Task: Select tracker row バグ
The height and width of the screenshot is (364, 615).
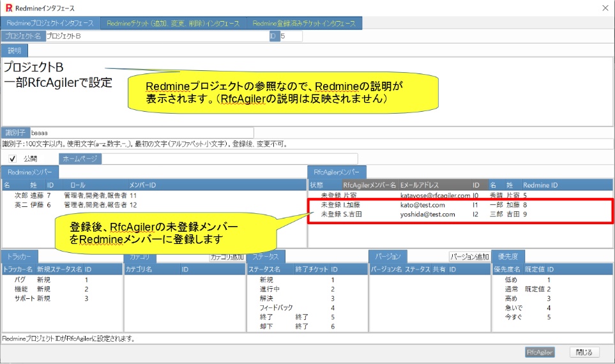Action: (x=63, y=280)
